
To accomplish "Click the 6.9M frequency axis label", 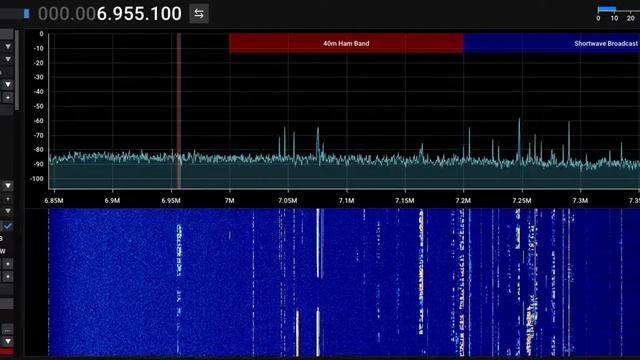I will pyautogui.click(x=112, y=201).
